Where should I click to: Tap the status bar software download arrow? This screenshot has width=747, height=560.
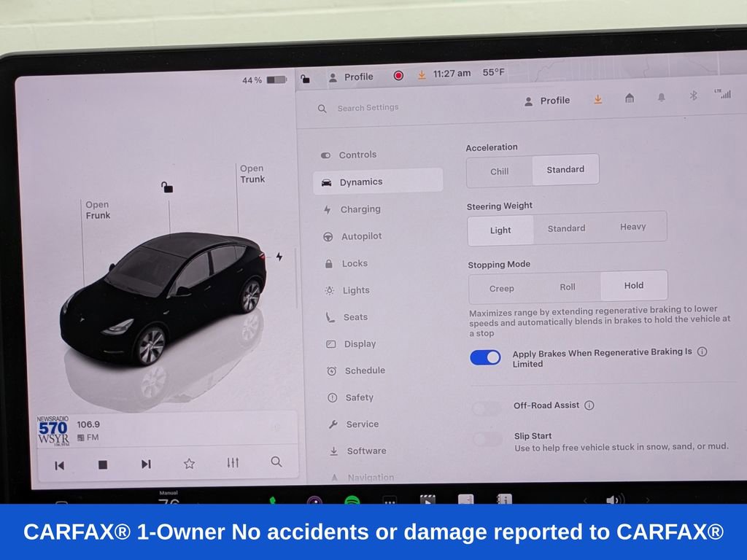(422, 75)
